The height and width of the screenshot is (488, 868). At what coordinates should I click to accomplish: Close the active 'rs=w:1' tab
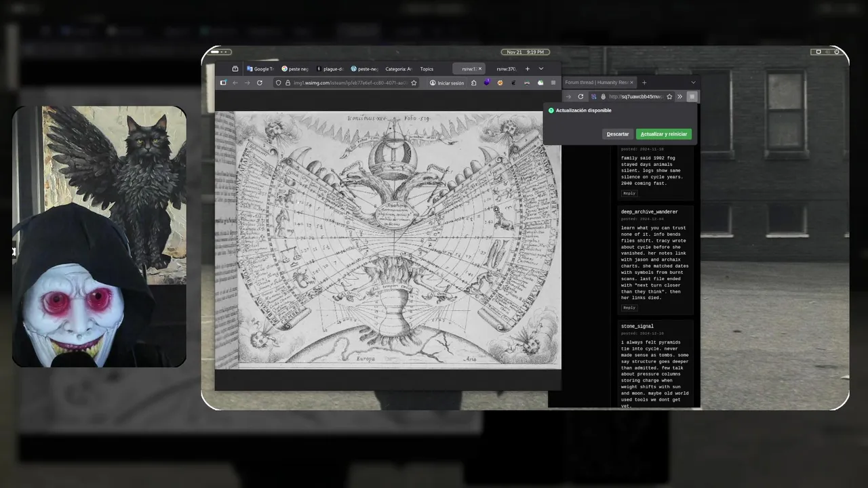click(x=480, y=68)
